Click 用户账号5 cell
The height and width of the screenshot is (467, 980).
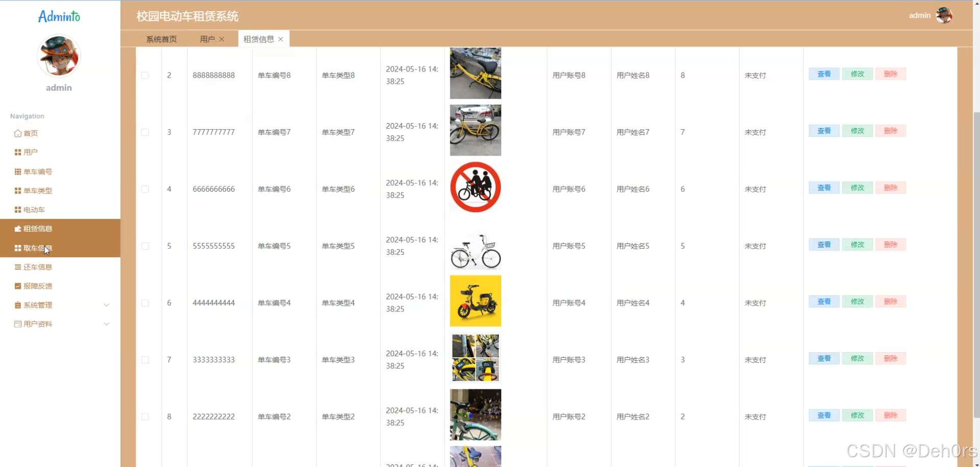point(569,246)
